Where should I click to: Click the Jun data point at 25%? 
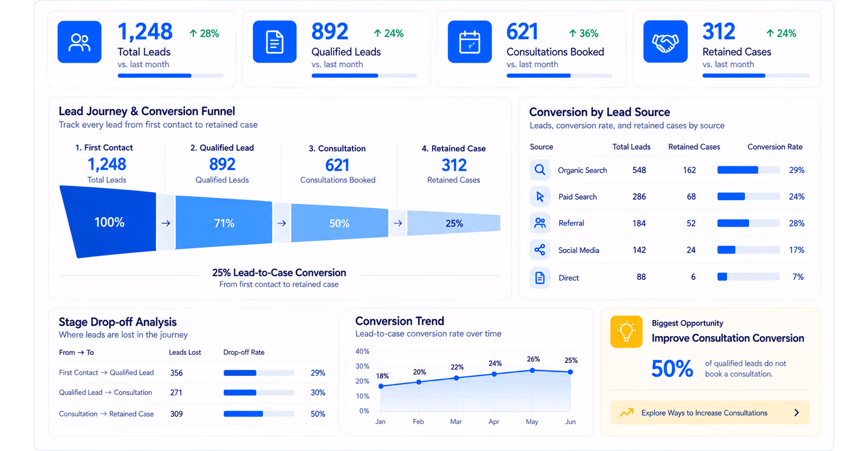pyautogui.click(x=570, y=372)
